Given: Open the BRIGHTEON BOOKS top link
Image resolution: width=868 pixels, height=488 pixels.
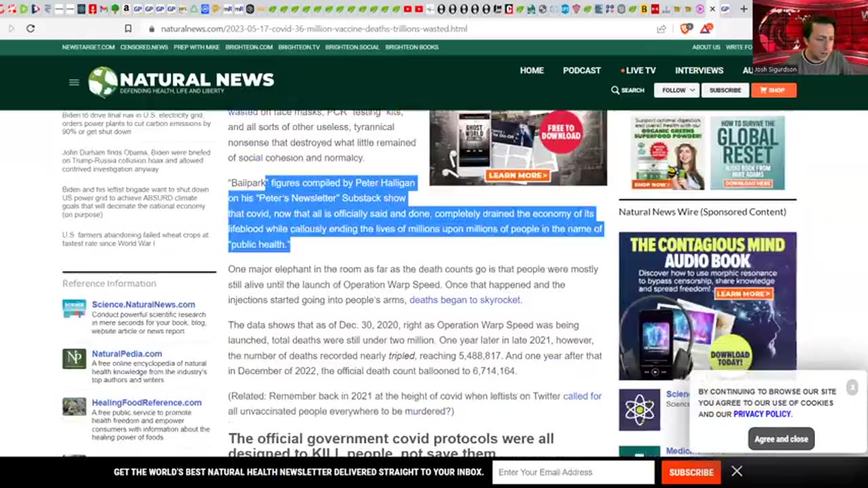Looking at the screenshot, I should click(412, 47).
